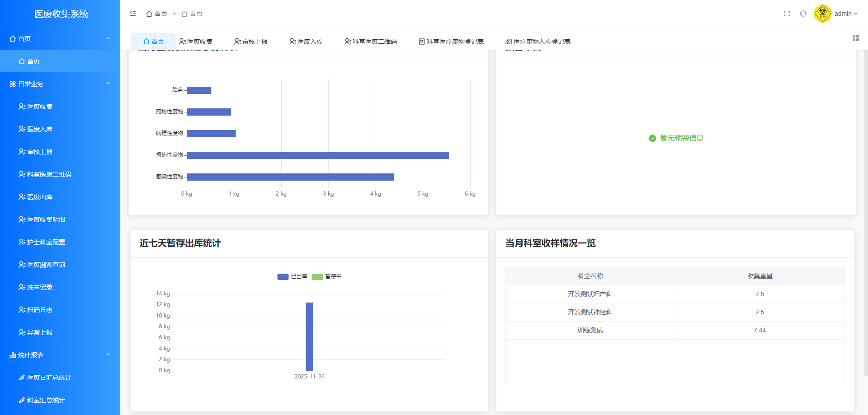
Task: Open the admin user dropdown
Action: [845, 14]
